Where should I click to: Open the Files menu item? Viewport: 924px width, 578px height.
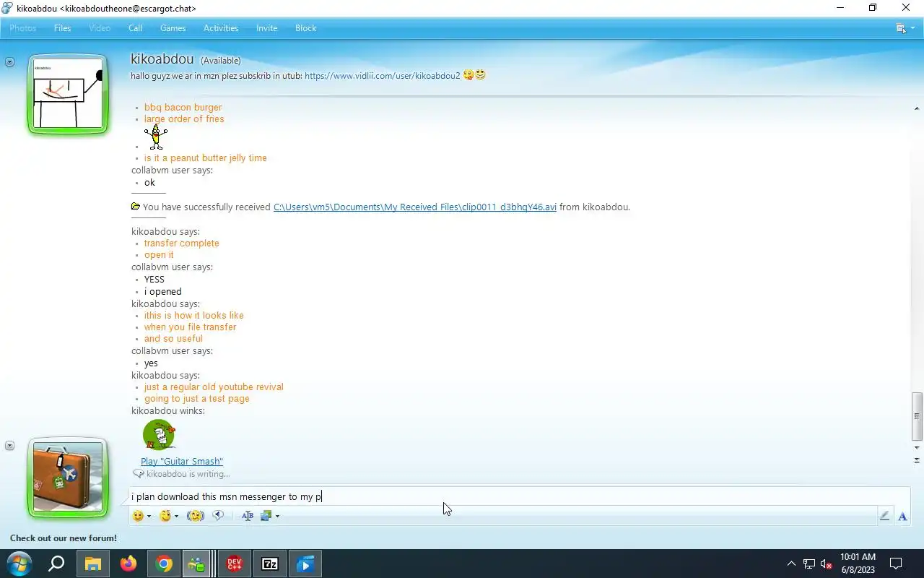(63, 28)
